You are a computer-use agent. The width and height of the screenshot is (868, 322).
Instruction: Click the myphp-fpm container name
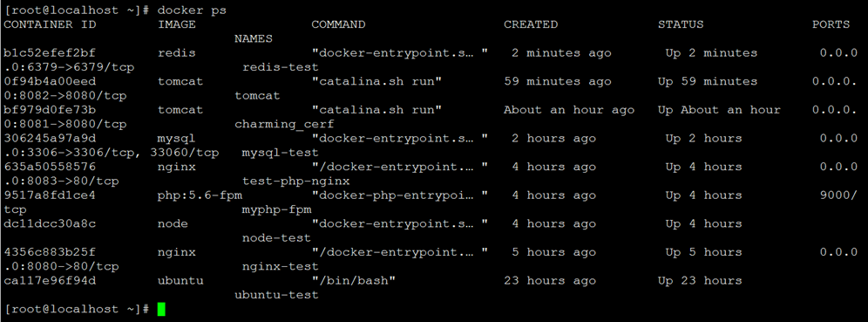click(x=277, y=210)
